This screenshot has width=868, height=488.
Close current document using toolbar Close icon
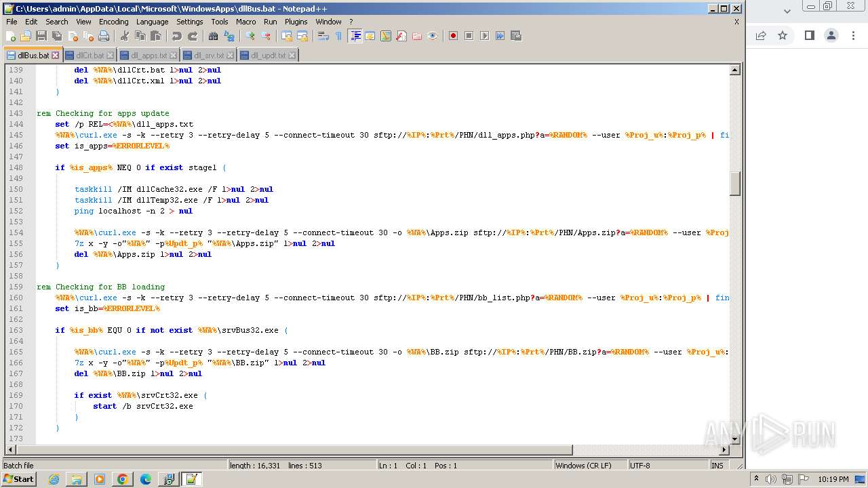point(73,36)
